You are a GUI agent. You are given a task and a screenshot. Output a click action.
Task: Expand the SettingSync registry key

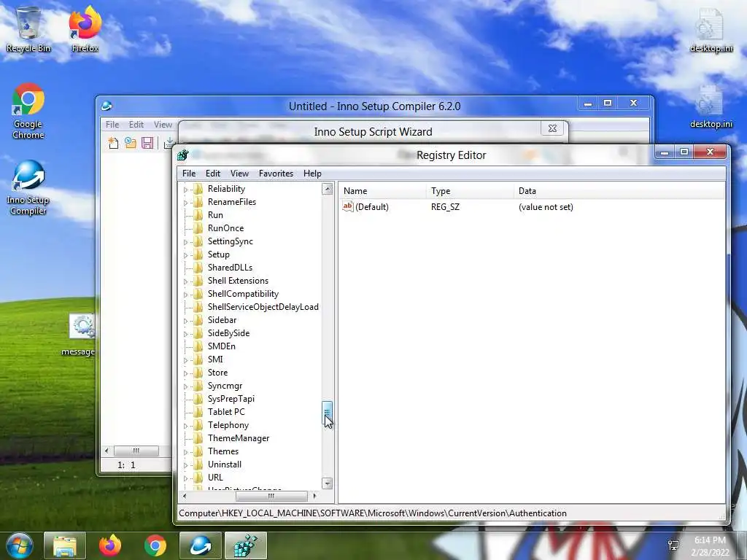click(185, 242)
